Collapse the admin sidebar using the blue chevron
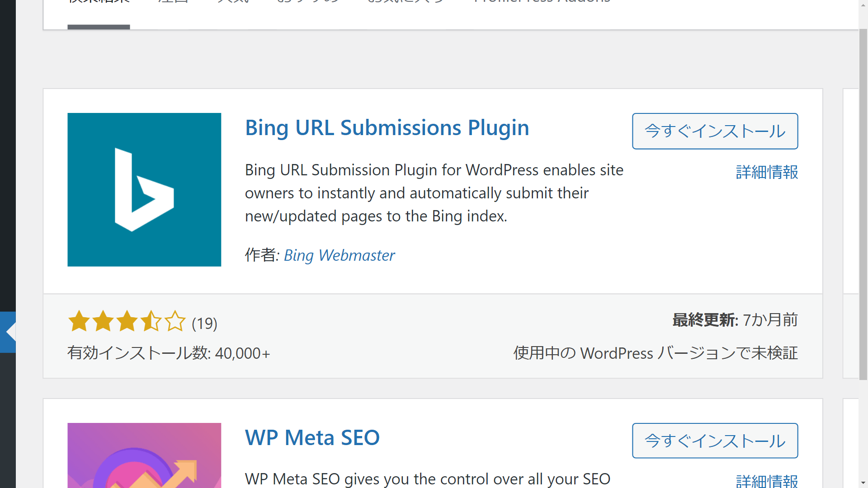 pyautogui.click(x=8, y=332)
